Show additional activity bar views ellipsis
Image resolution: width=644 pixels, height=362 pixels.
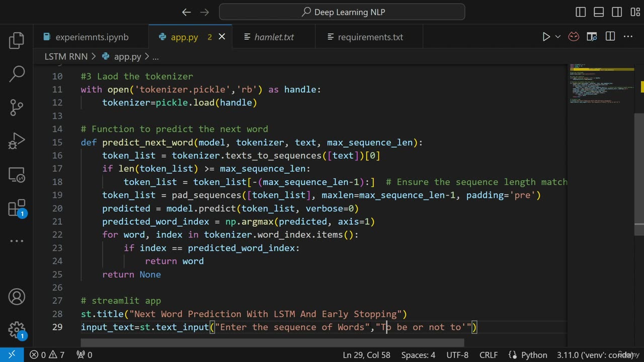[17, 241]
